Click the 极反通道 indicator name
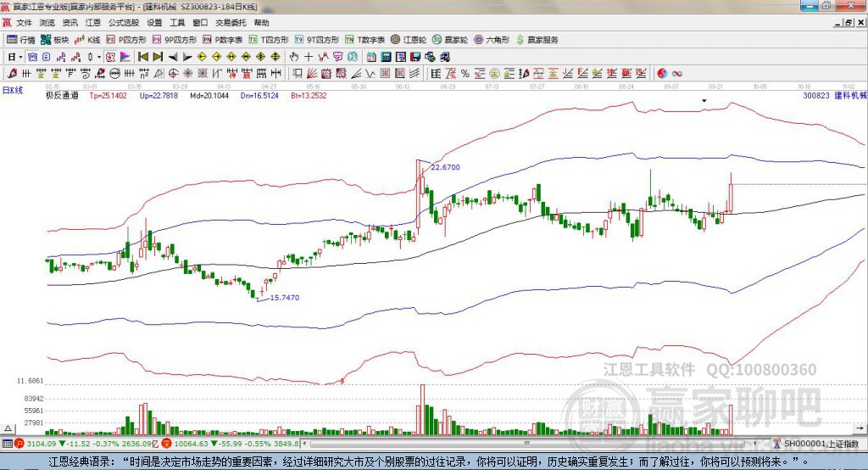 coord(62,95)
